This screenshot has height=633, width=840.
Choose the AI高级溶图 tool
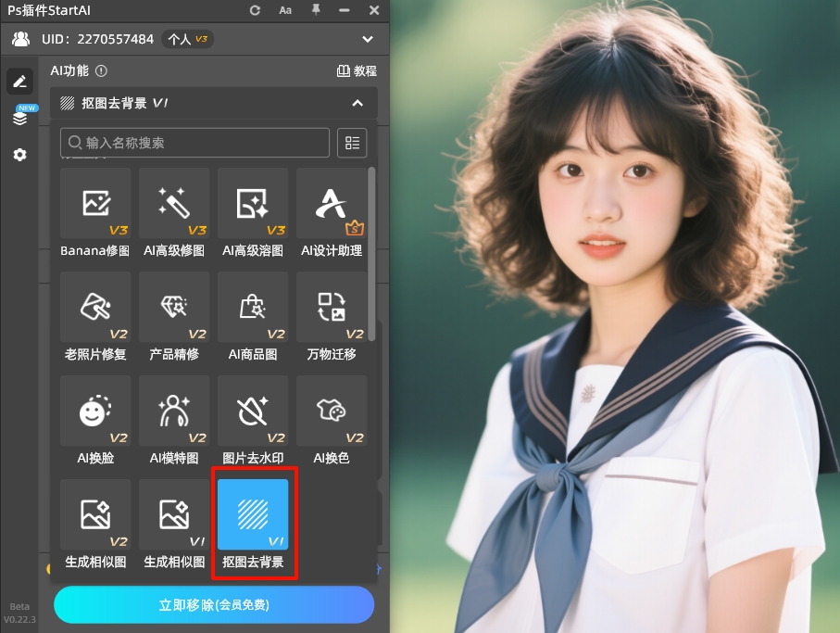click(253, 204)
